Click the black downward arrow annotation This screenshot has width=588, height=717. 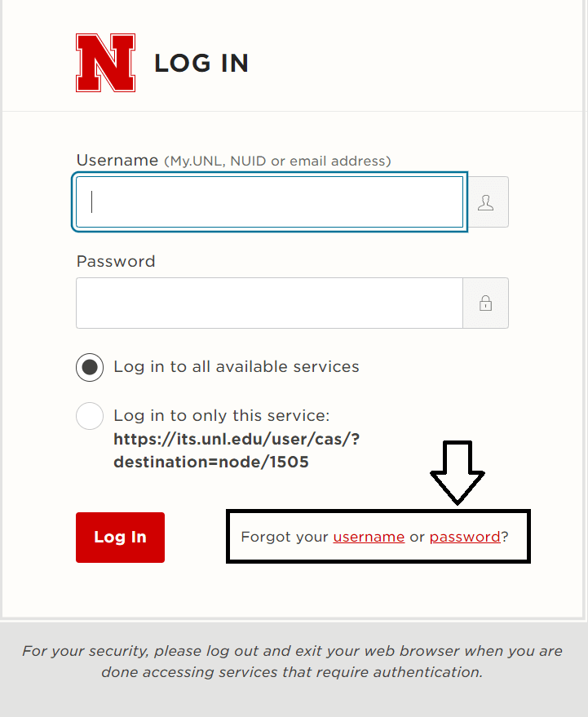click(458, 473)
